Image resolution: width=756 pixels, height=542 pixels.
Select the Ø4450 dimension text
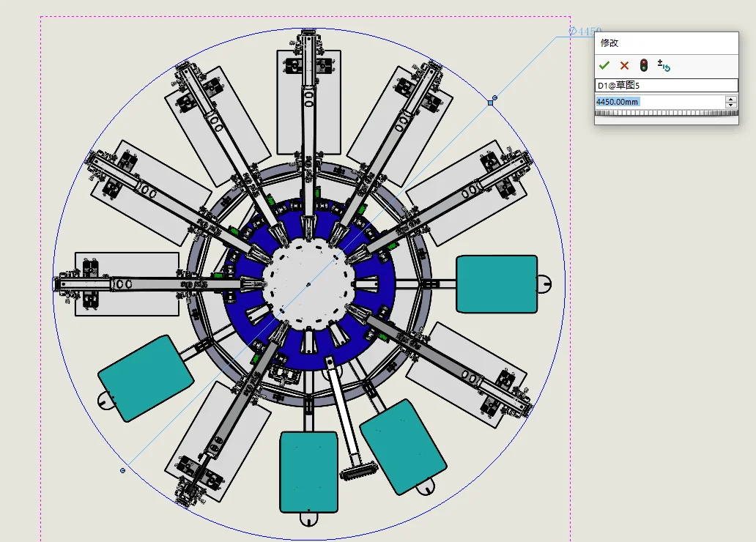[585, 31]
